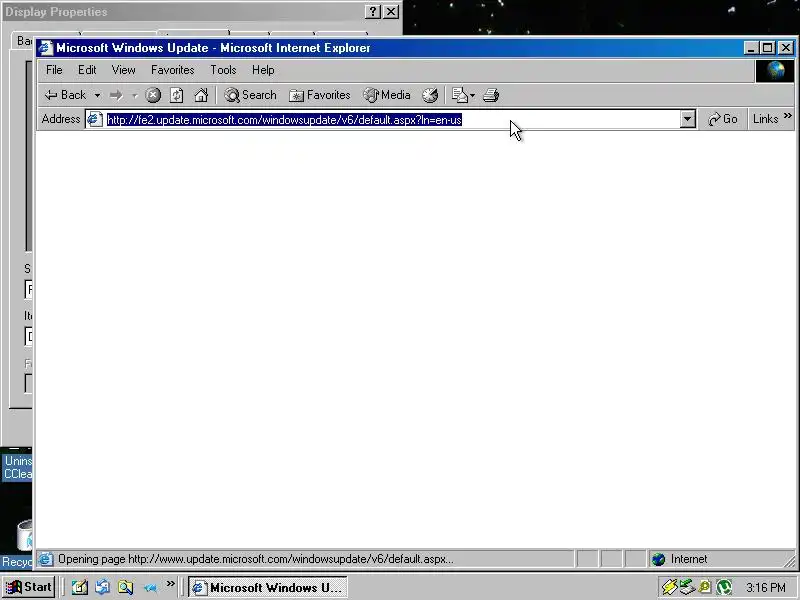
Task: Click the Address label on address bar
Action: click(61, 119)
